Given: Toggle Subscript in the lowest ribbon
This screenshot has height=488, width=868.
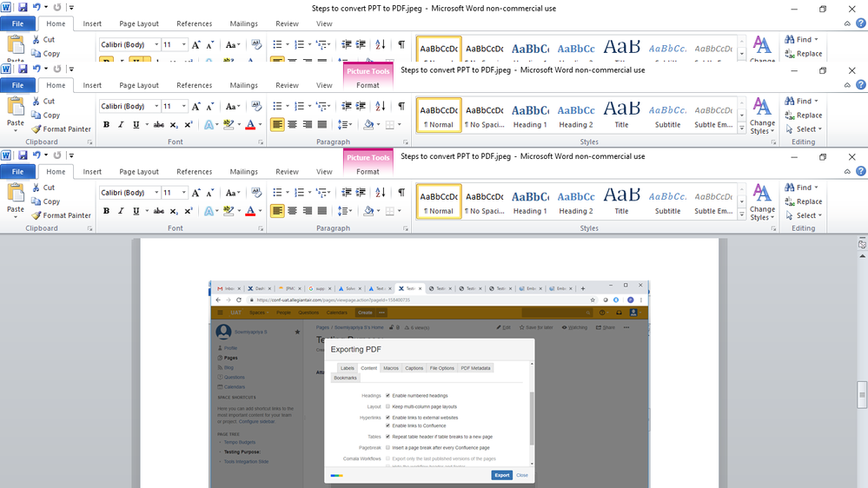Looking at the screenshot, I should 174,211.
